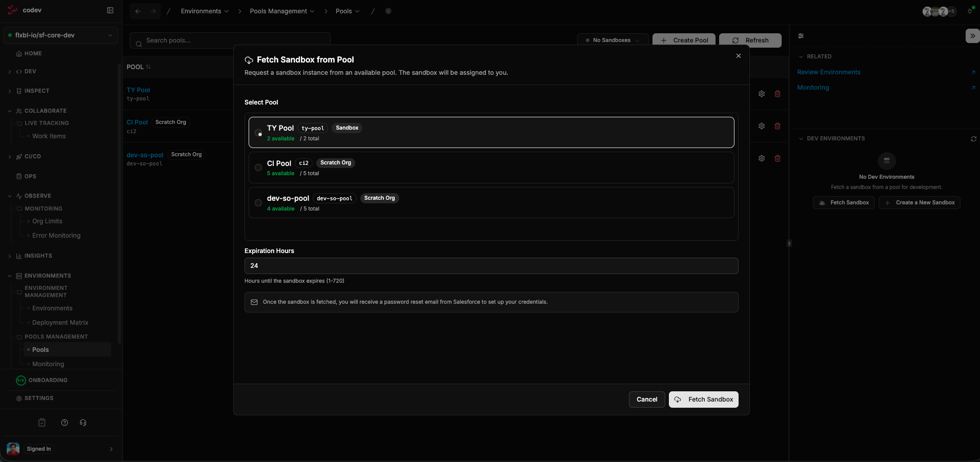Toggle the left sidebar with panel icon
This screenshot has height=462, width=980.
(x=110, y=10)
